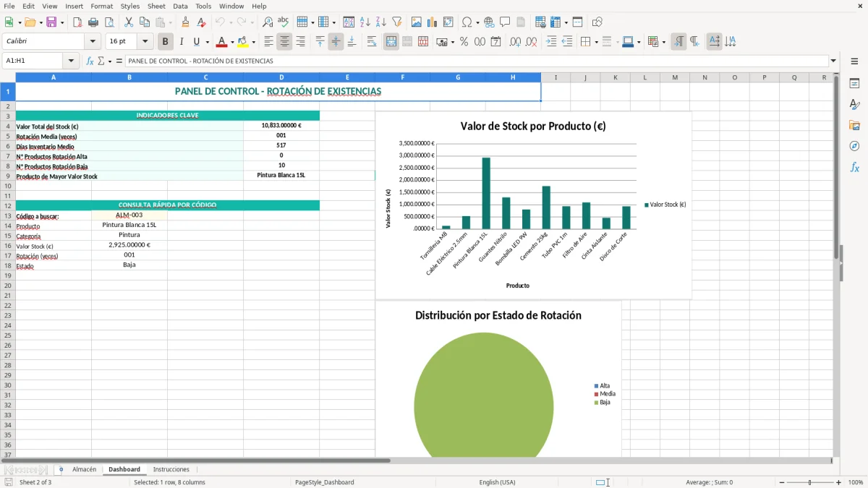
Task: Sort ascending A to Z
Action: pyautogui.click(x=365, y=22)
